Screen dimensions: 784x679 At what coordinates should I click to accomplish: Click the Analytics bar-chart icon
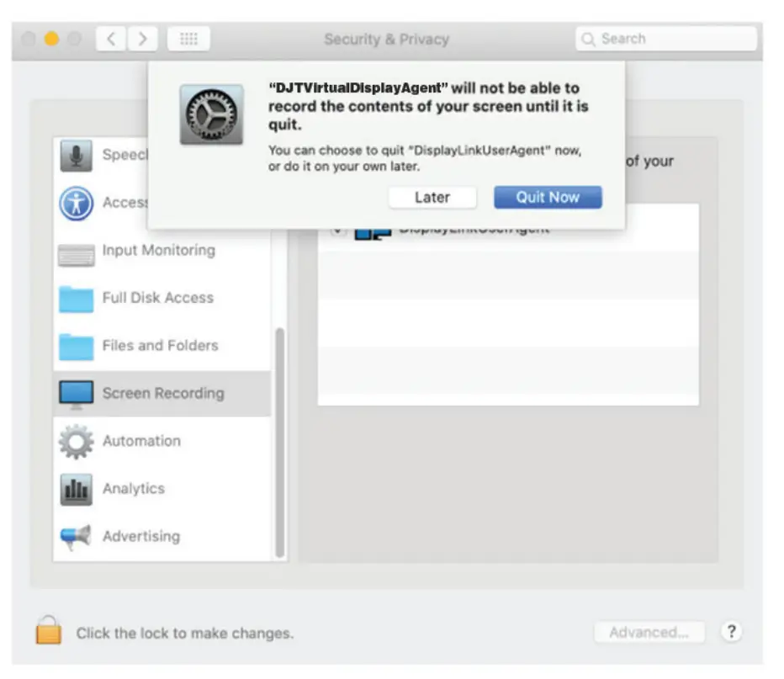(76, 488)
